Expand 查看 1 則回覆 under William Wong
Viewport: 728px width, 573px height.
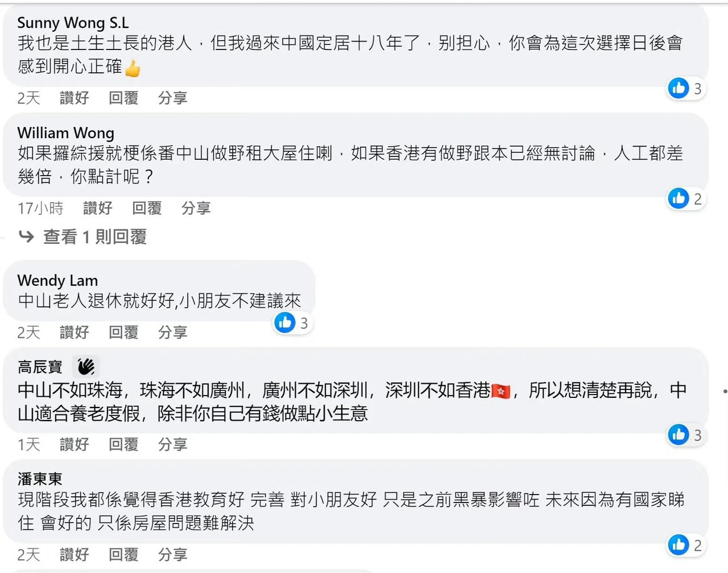95,236
